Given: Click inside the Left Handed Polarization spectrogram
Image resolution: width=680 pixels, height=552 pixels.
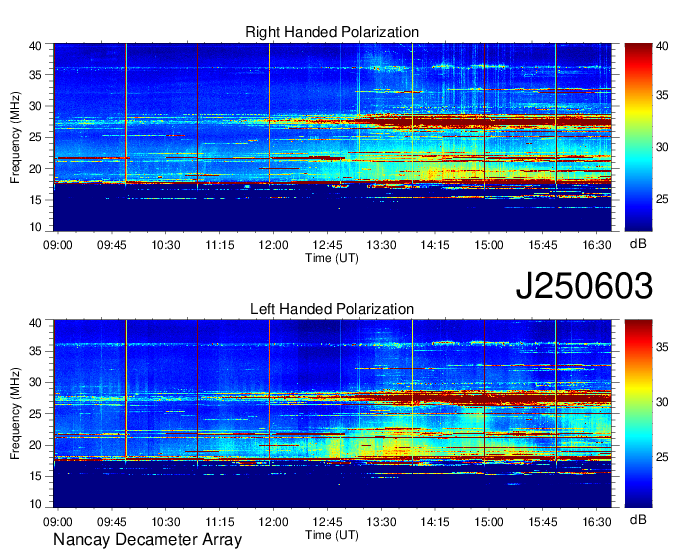Looking at the screenshot, I should pyautogui.click(x=332, y=413).
